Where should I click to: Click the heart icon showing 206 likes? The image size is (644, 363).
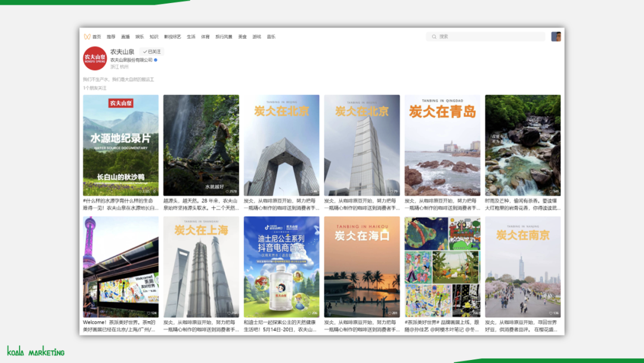[x=309, y=313]
